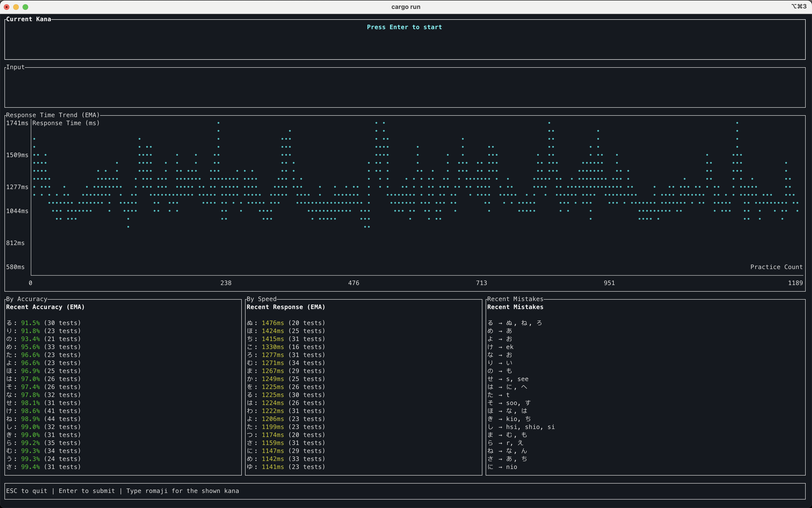Image resolution: width=812 pixels, height=508 pixels.
Task: Select the つ 1174ms speed row
Action: point(286,435)
